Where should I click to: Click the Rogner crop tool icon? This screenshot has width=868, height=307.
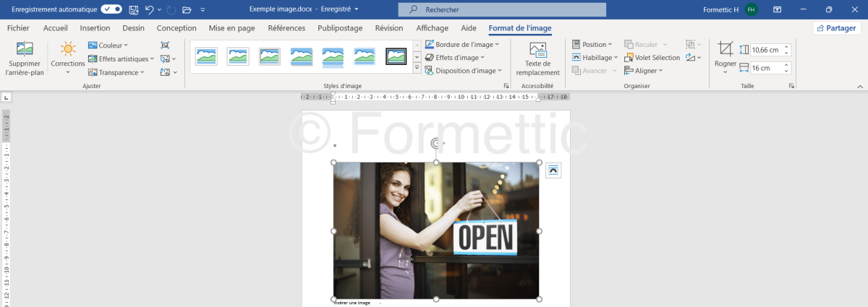click(x=725, y=51)
